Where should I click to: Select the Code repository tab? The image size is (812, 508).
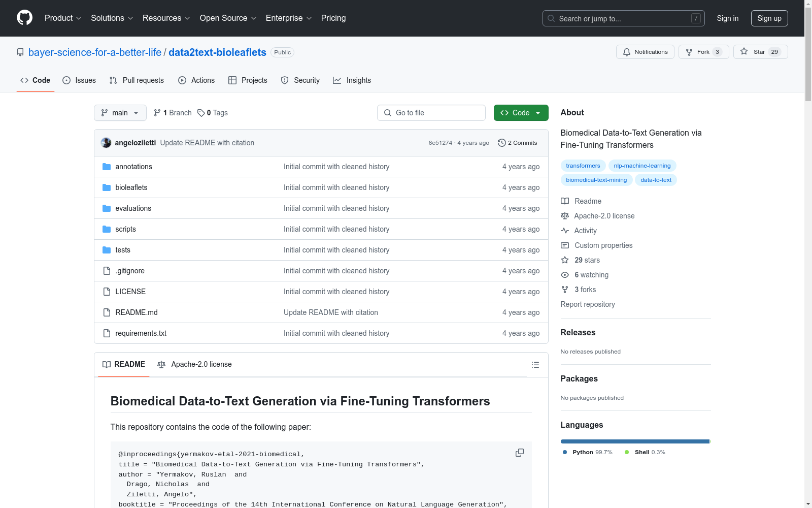(x=36, y=80)
